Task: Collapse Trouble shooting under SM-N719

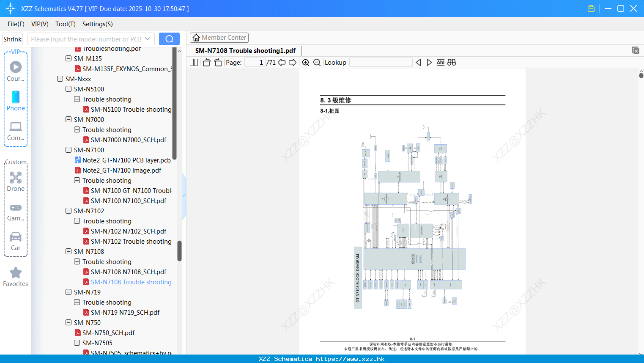Action: click(77, 302)
